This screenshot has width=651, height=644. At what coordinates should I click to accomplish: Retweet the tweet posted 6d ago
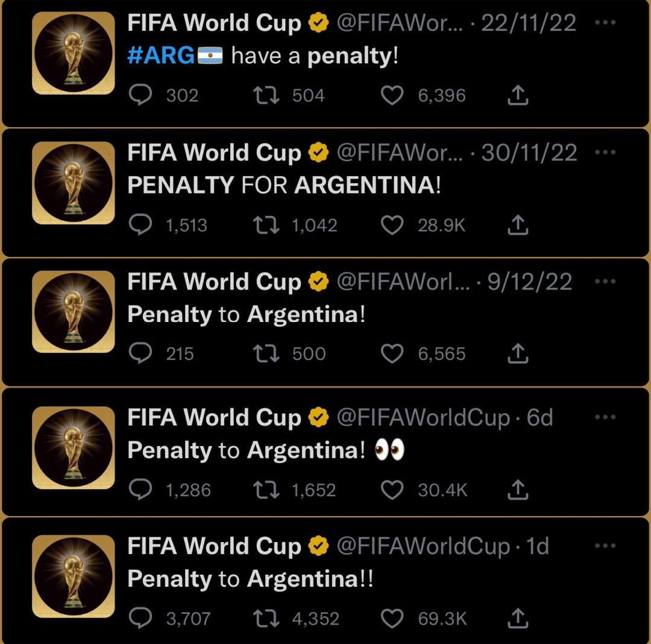tap(266, 490)
